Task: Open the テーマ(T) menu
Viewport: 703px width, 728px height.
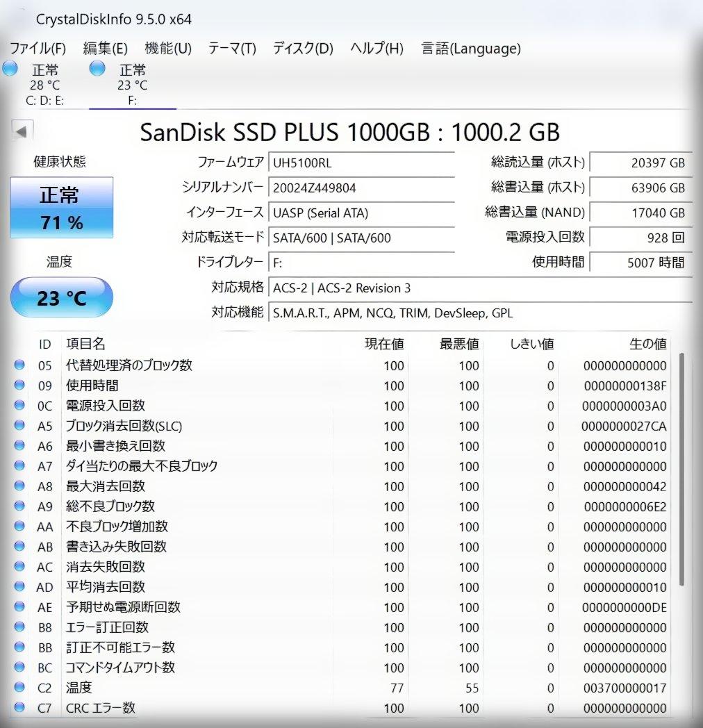Action: [x=232, y=49]
